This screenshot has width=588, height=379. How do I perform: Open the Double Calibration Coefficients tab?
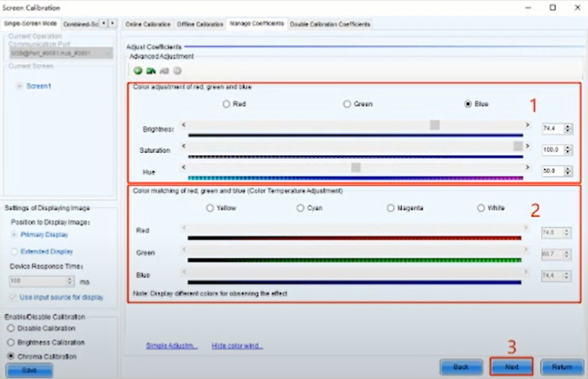tap(330, 24)
